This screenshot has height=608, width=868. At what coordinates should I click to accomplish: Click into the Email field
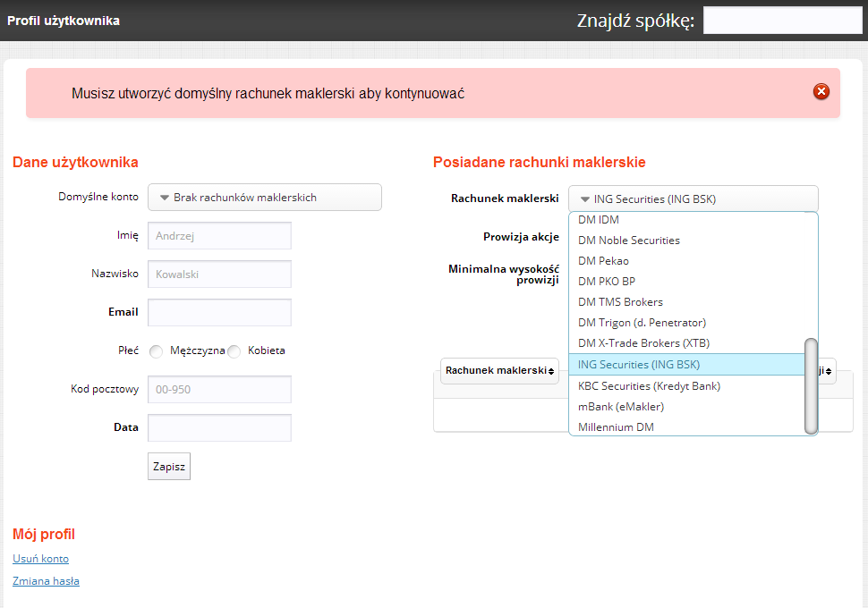pos(219,313)
